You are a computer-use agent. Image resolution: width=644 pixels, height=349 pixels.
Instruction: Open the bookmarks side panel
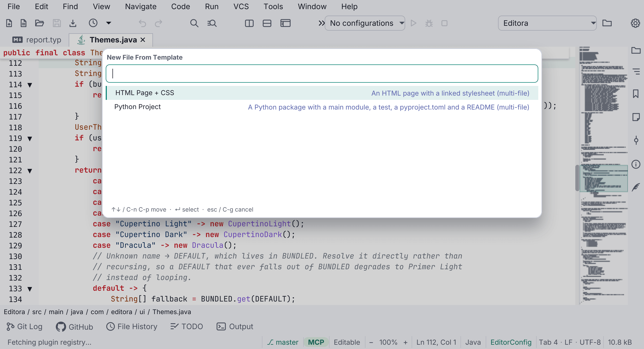(636, 94)
